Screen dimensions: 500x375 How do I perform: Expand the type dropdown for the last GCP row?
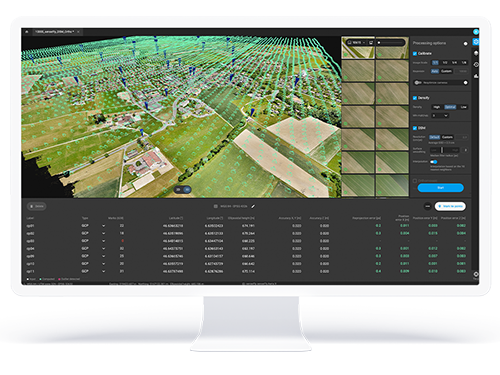[103, 271]
